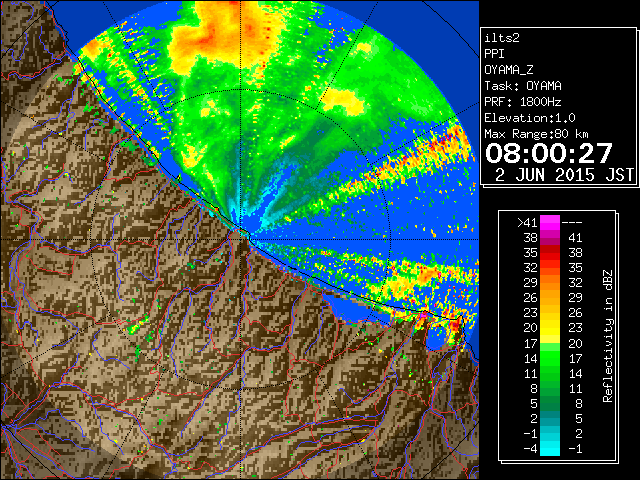The height and width of the screenshot is (480, 640).
Task: Select the 'Task: OYAMA' line
Action: [x=523, y=86]
